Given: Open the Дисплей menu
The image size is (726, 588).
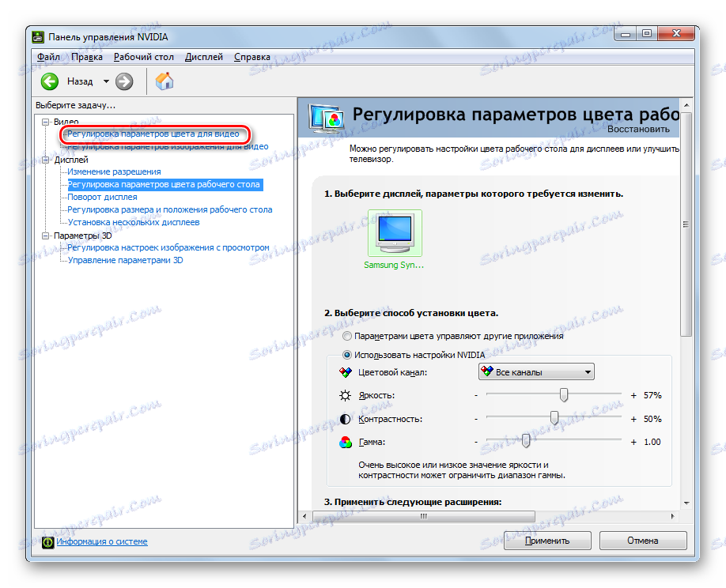Looking at the screenshot, I should pos(204,57).
